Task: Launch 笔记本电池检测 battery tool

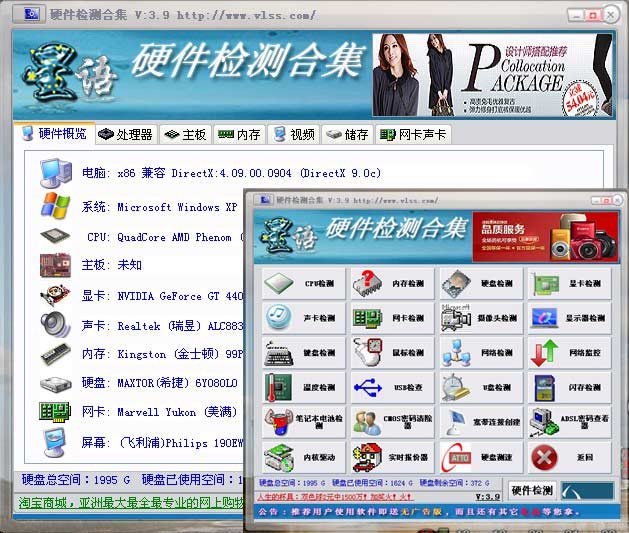Action: pyautogui.click(x=304, y=422)
